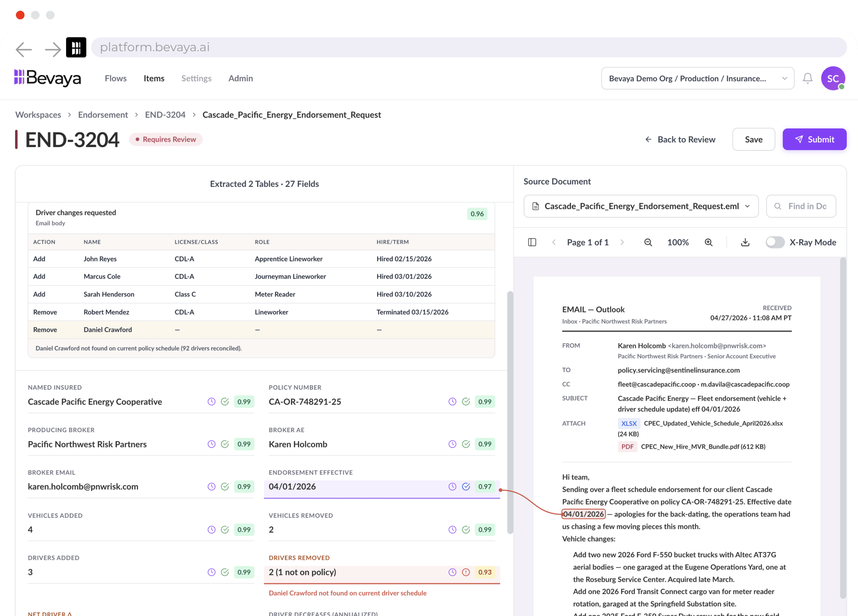This screenshot has height=616, width=858.
Task: Click the platform.bevaya.ai address bar
Action: click(x=469, y=47)
